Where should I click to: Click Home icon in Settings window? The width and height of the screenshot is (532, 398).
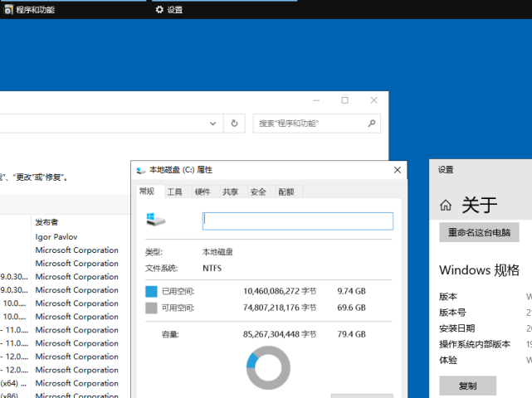[x=446, y=205]
